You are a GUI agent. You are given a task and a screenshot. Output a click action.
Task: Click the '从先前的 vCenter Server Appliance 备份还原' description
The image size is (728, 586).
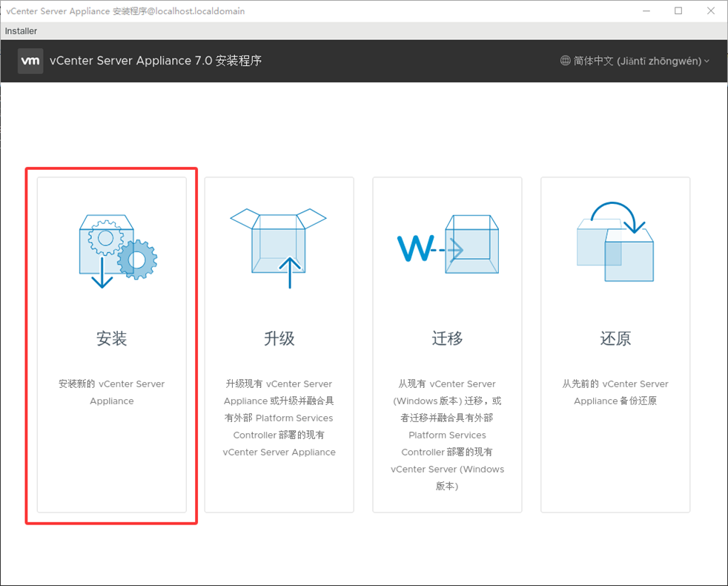point(615,392)
